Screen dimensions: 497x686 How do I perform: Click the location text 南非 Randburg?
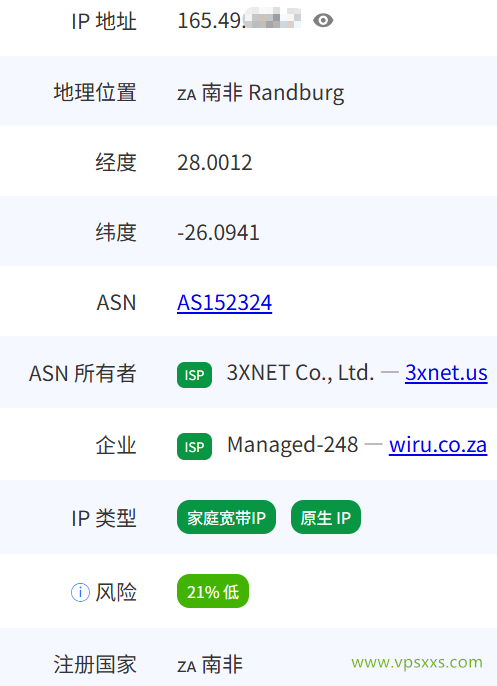click(273, 93)
